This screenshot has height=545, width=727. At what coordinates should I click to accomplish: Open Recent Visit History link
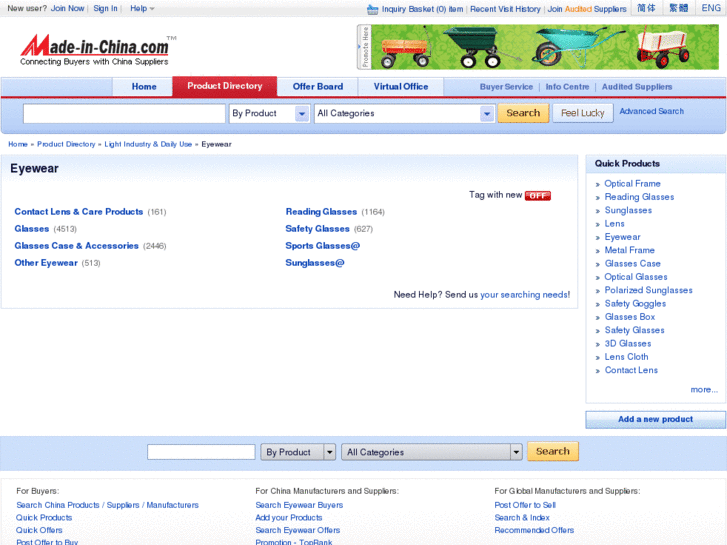click(x=505, y=9)
